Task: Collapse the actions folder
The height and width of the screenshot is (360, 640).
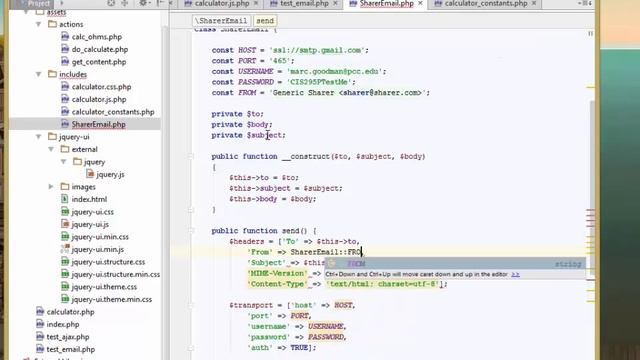Action: [x=38, y=24]
